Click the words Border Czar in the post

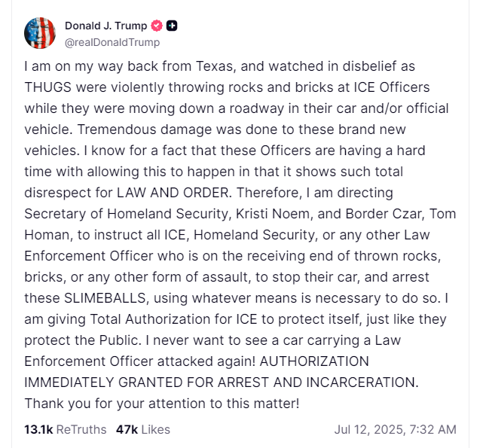pyautogui.click(x=384, y=214)
